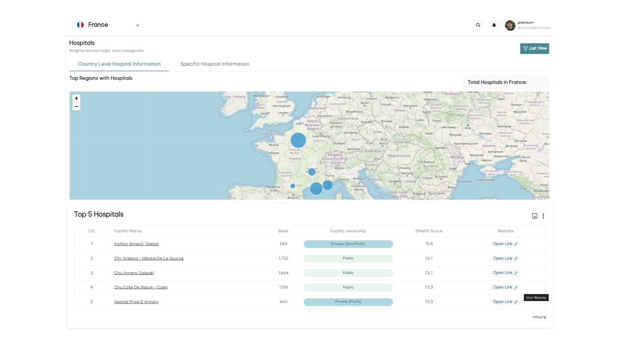Open the search icon
The image size is (644, 359).
click(478, 25)
